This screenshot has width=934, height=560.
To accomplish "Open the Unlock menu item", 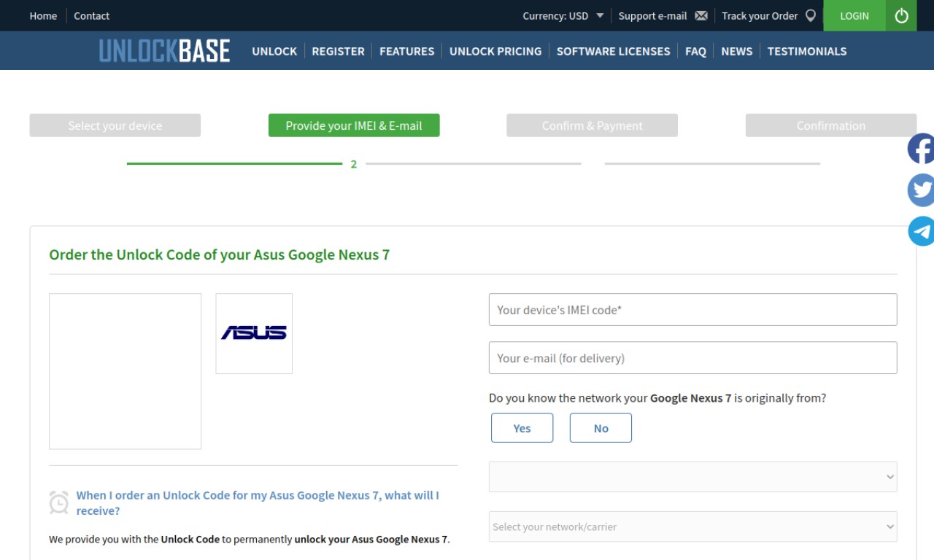I will pos(274,51).
